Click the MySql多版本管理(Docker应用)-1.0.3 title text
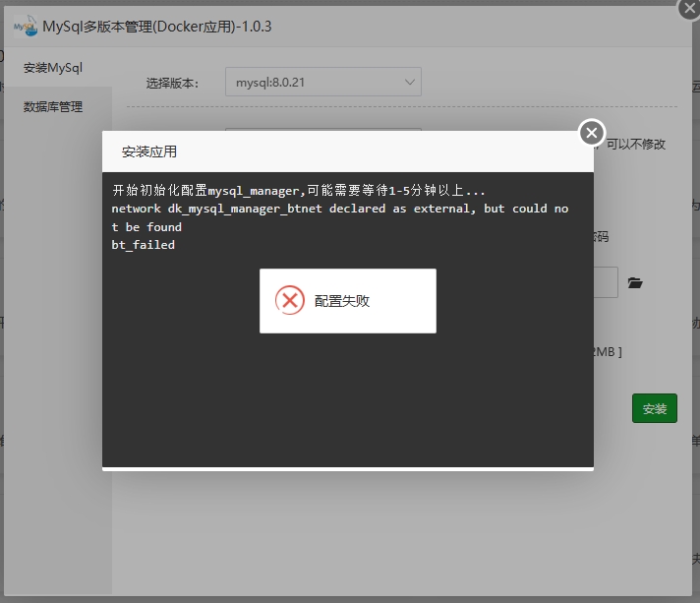700x603 pixels. point(156,27)
